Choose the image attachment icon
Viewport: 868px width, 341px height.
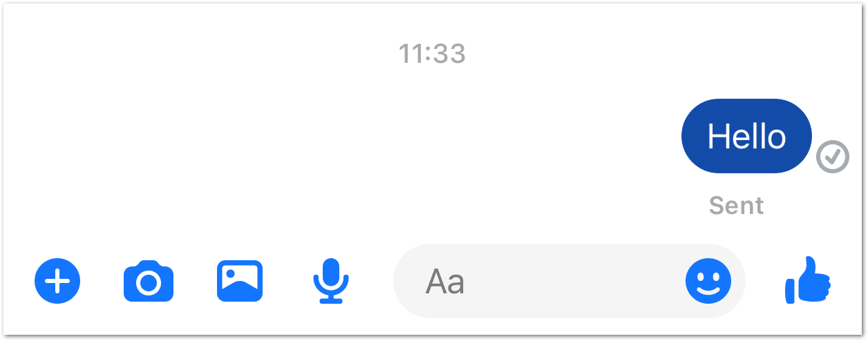click(240, 281)
